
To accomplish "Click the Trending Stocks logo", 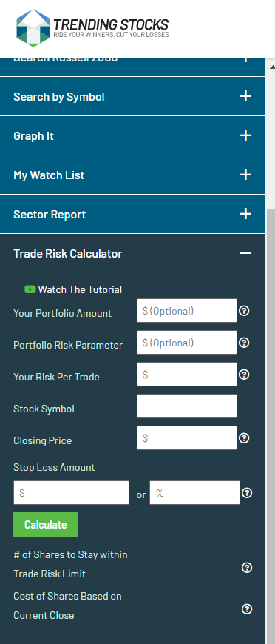I will pyautogui.click(x=92, y=27).
